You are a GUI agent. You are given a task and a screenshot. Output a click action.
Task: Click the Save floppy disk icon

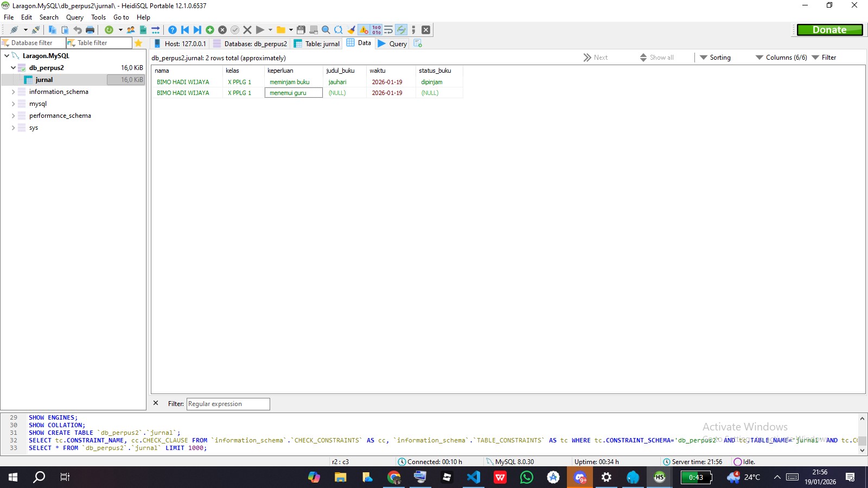click(x=301, y=30)
